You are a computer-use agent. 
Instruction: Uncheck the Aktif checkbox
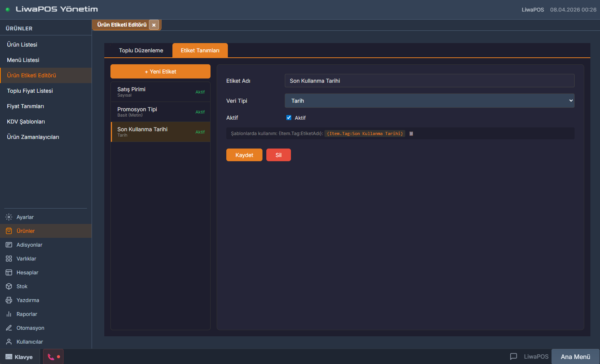pos(289,118)
